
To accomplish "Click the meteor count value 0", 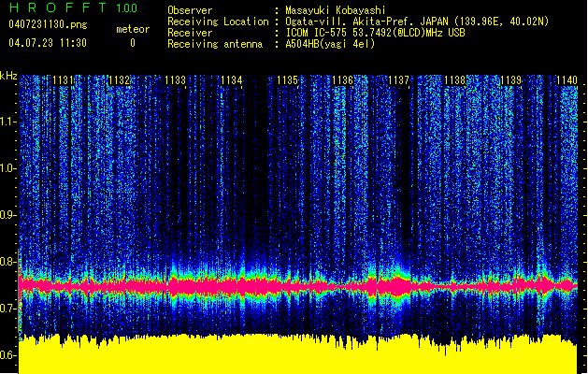I will click(133, 43).
